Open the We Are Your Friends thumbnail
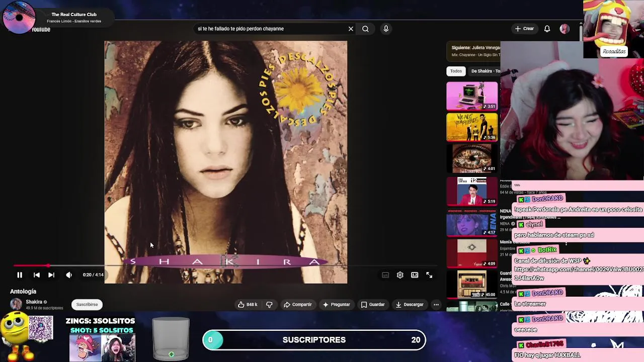This screenshot has width=644, height=362. point(472,127)
